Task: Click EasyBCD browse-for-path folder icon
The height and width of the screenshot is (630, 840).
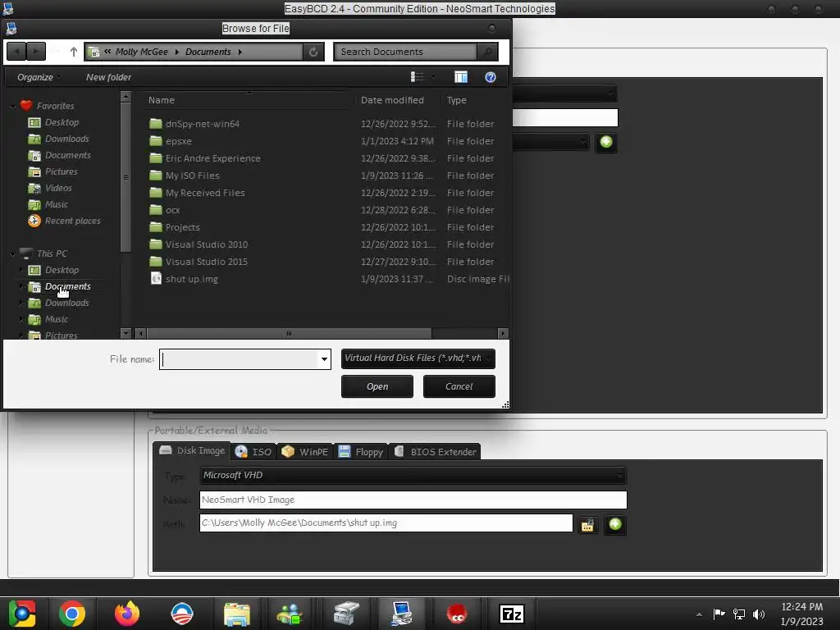Action: [587, 524]
